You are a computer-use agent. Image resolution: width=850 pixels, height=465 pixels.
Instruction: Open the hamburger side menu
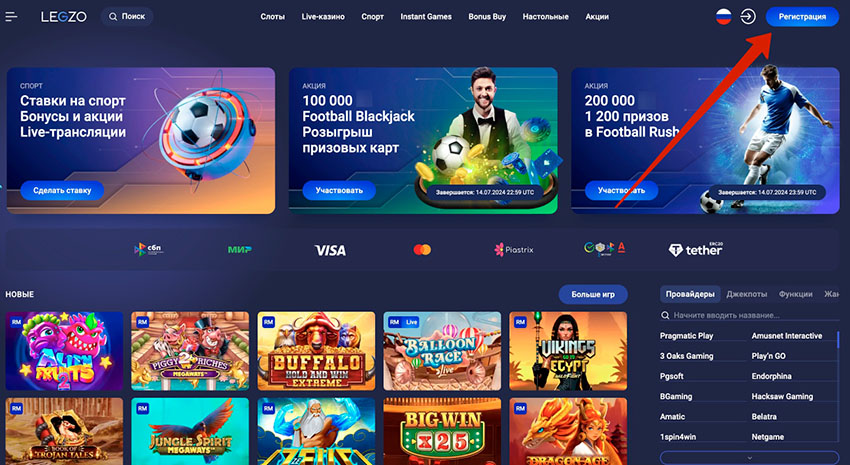click(x=11, y=17)
